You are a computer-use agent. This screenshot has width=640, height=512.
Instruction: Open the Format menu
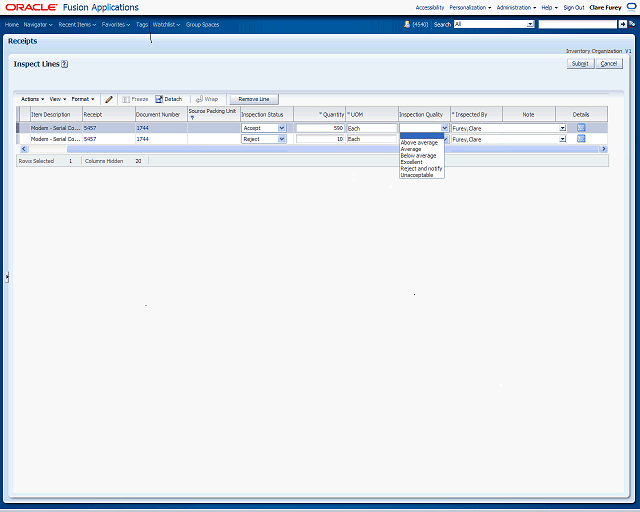(x=82, y=99)
